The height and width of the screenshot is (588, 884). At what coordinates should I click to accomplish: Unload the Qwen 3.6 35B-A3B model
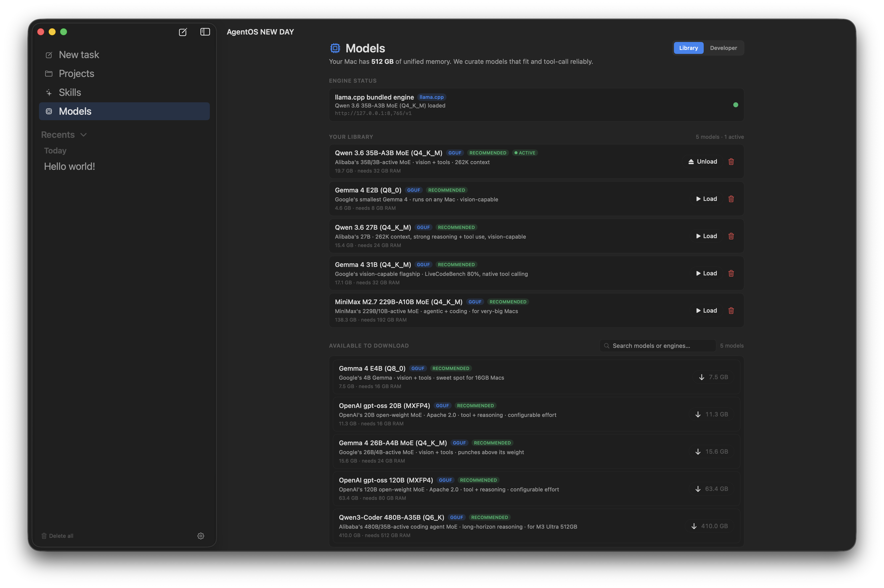[x=702, y=162]
